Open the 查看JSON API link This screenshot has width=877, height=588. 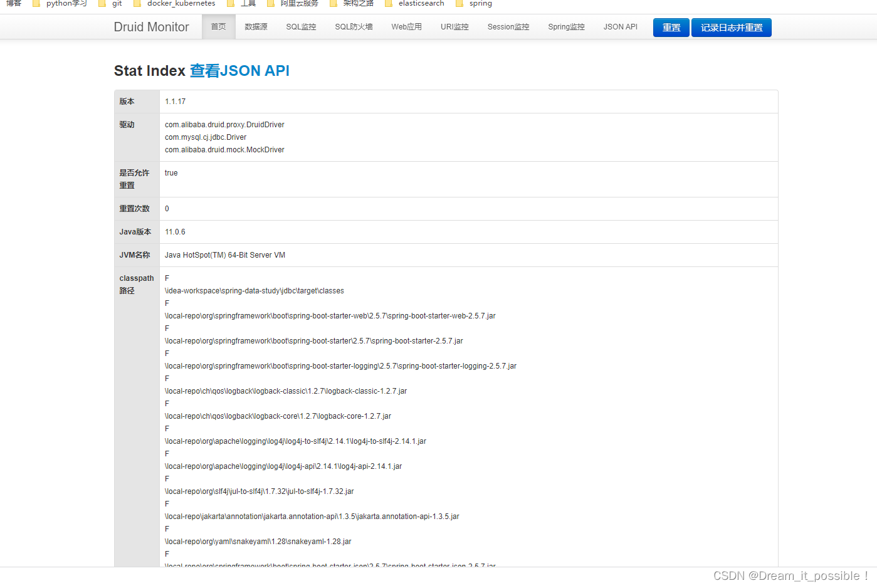[x=239, y=71]
